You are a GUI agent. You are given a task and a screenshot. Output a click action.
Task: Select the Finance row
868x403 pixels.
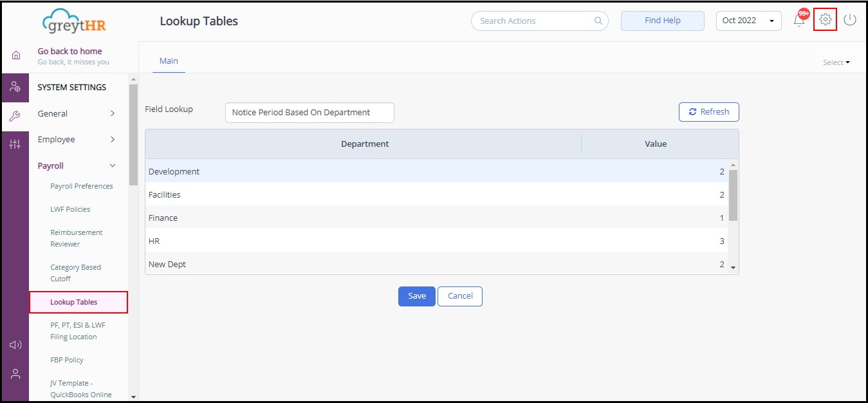(x=437, y=218)
